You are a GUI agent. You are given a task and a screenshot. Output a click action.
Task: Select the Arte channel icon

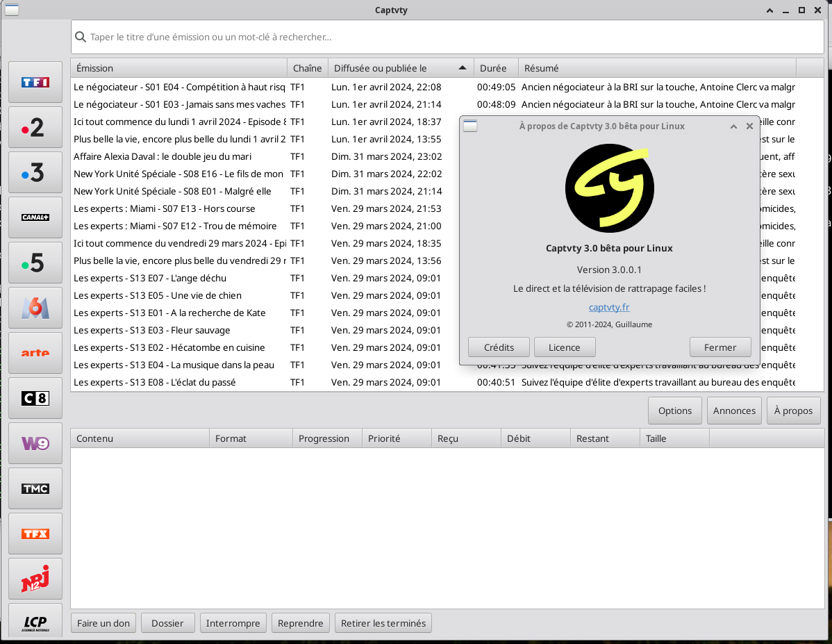[x=35, y=353]
